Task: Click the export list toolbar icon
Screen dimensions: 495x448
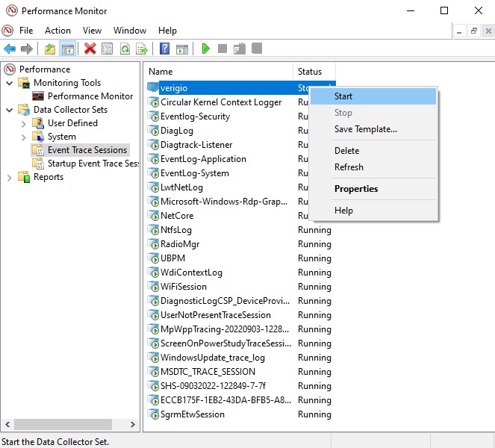Action: point(142,49)
